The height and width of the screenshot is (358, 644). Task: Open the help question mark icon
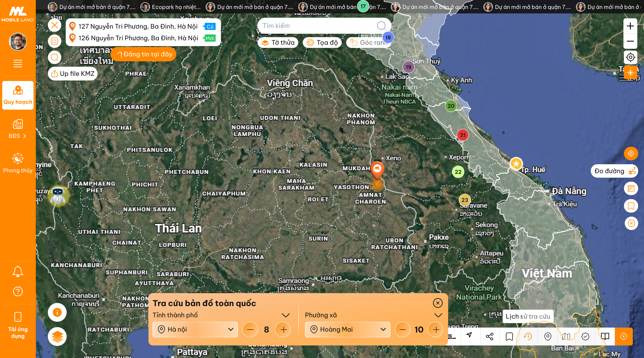[18, 292]
